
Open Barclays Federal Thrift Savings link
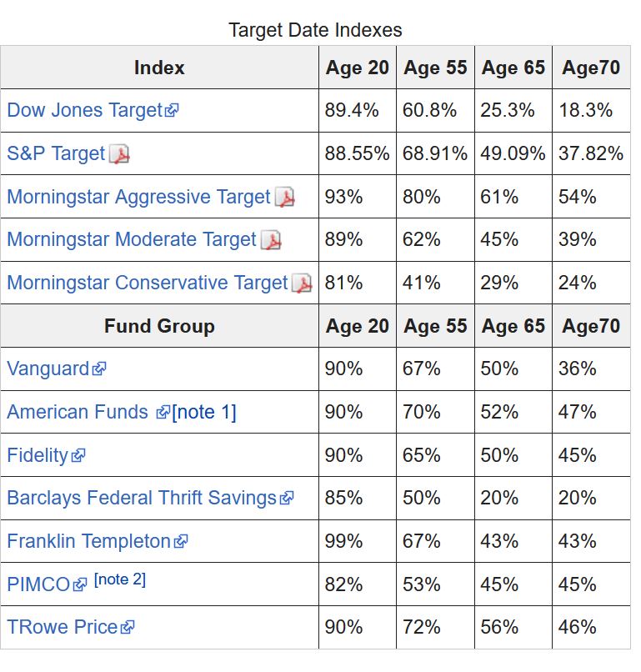point(141,498)
